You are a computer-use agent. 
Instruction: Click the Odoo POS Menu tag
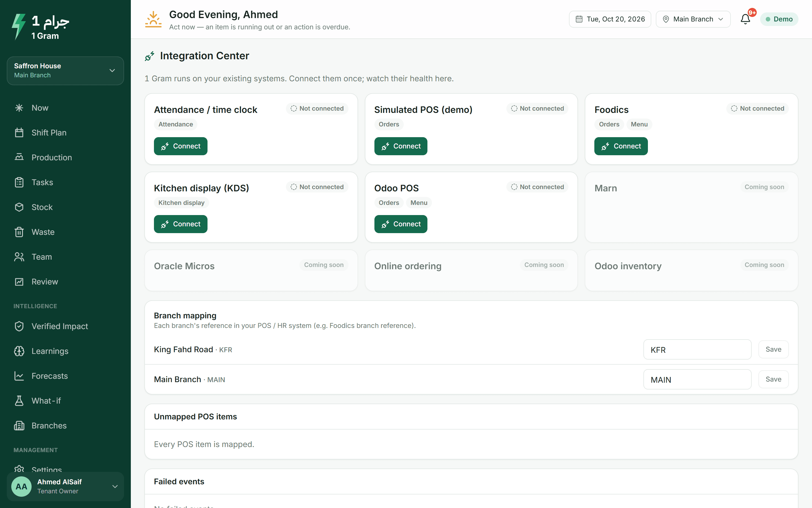[418, 203]
